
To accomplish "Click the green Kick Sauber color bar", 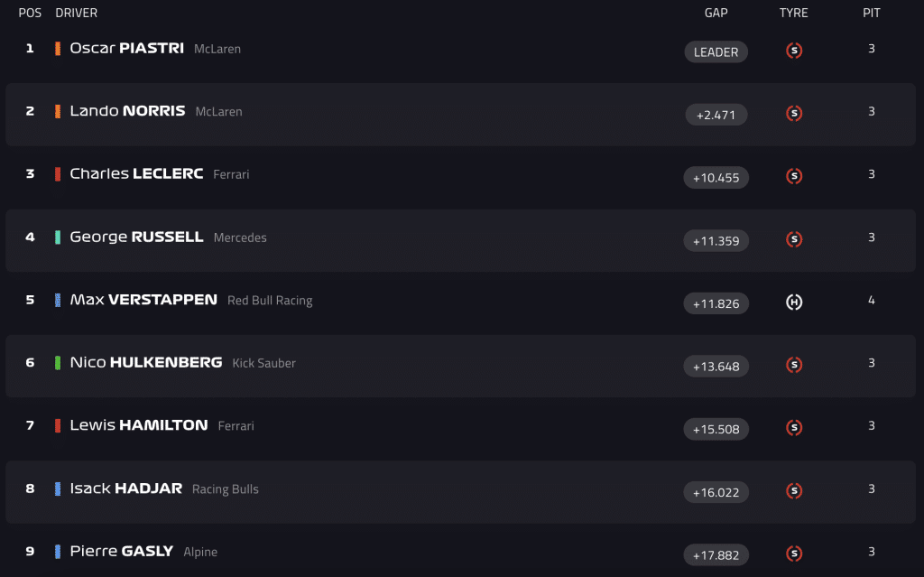I will point(58,363).
